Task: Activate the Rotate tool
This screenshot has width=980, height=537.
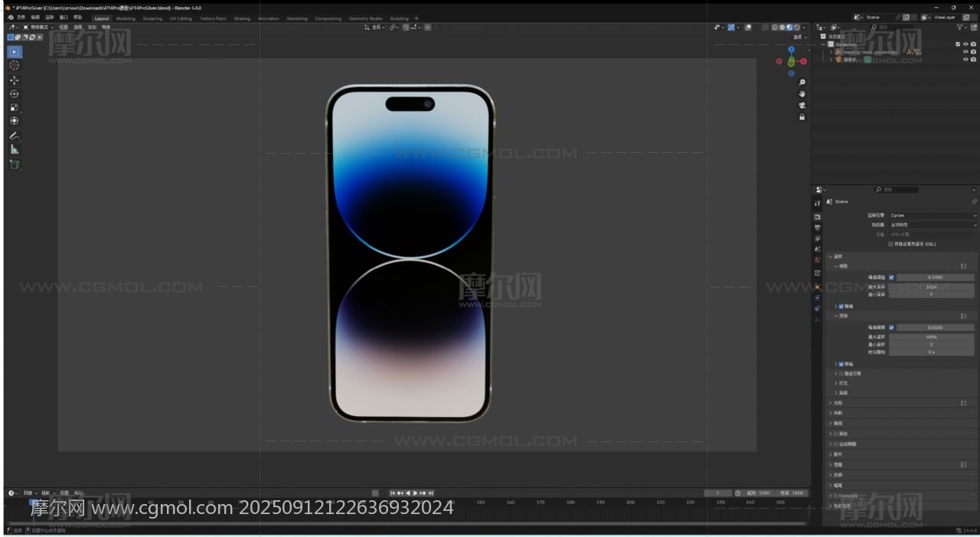Action: coord(15,93)
